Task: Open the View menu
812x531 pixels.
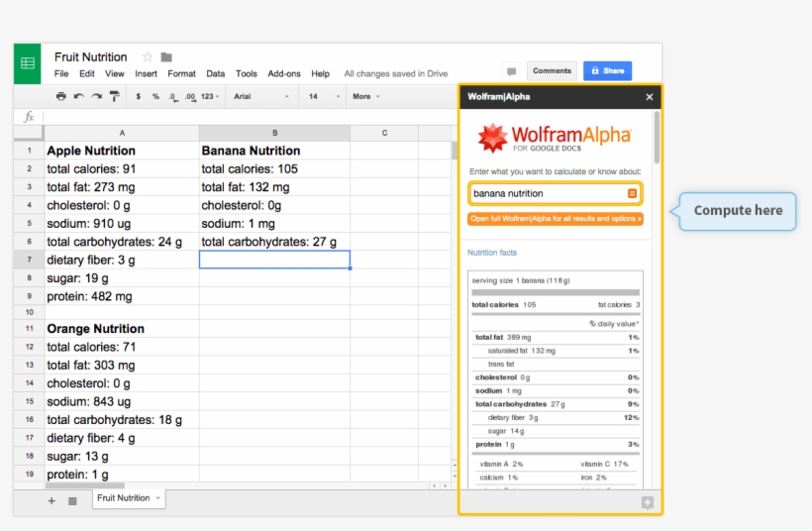Action: tap(115, 73)
